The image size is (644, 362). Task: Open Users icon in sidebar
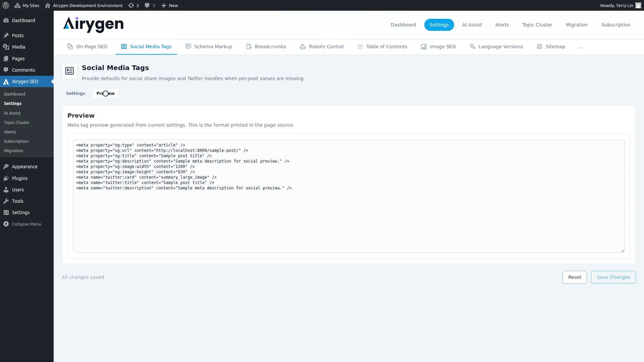point(6,190)
